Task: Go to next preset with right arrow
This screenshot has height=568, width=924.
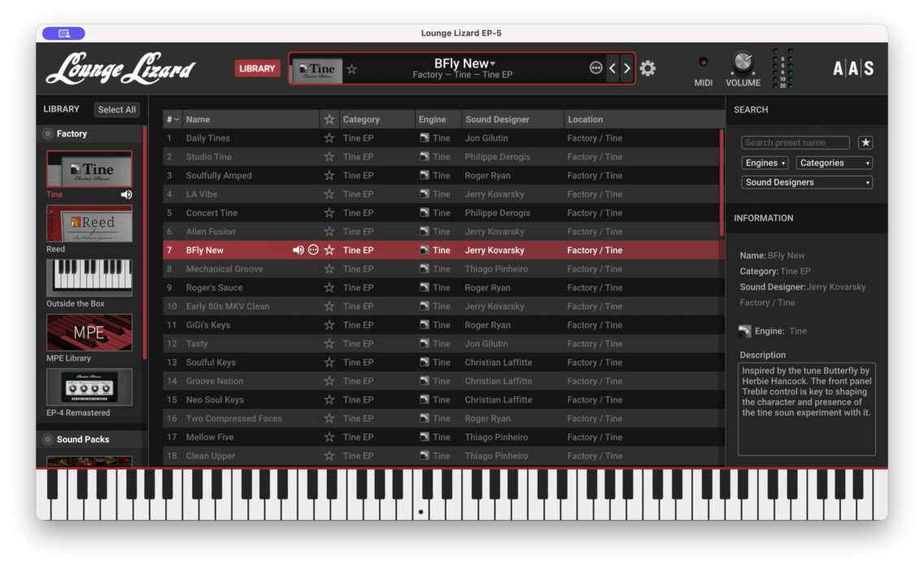Action: pos(626,68)
